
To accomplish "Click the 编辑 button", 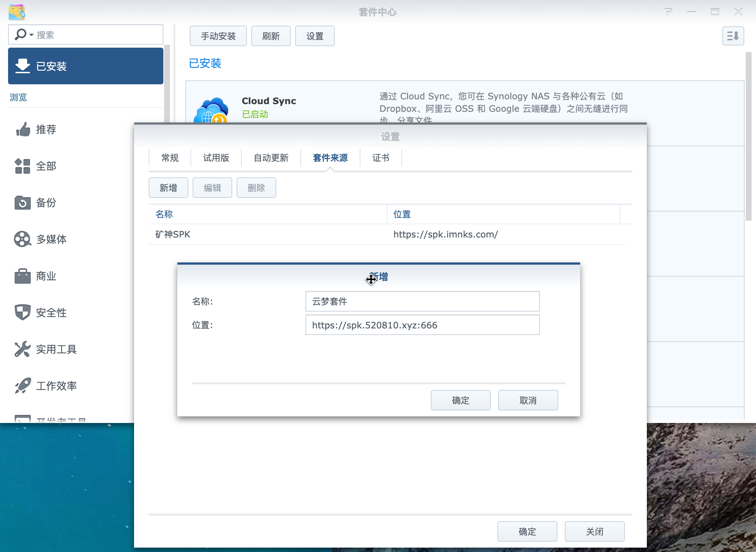I will [212, 188].
